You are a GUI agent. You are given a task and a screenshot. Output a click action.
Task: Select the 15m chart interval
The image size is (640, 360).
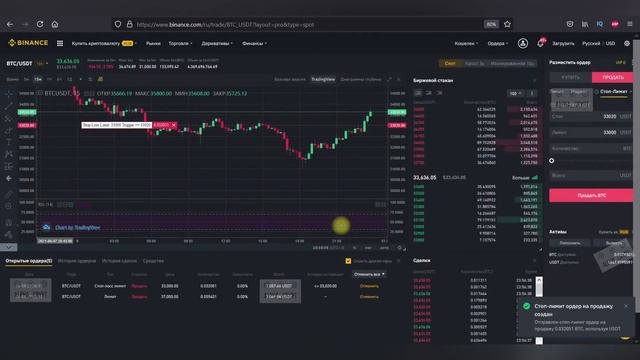38,79
